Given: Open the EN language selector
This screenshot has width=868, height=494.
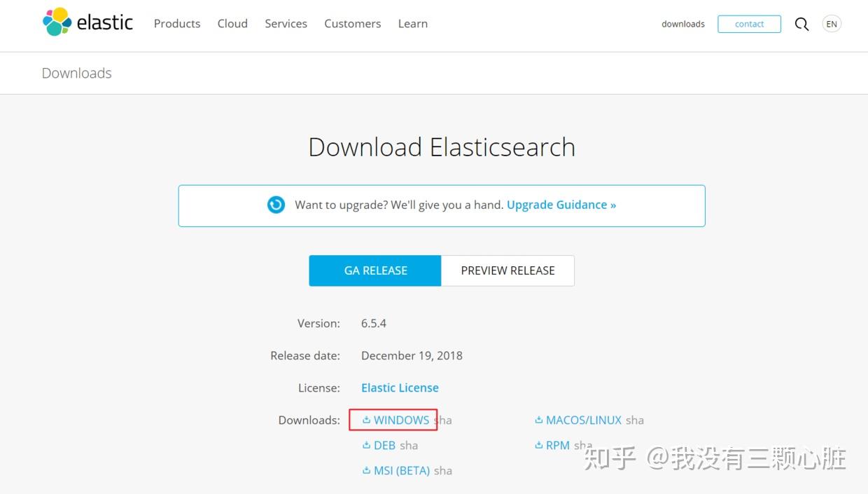Looking at the screenshot, I should click(x=832, y=23).
